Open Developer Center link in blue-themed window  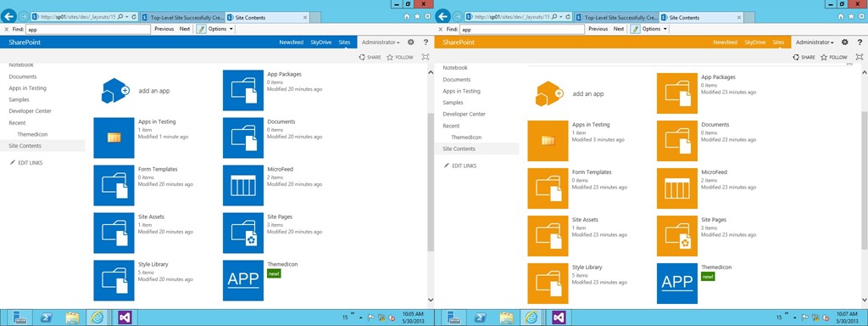(x=30, y=111)
